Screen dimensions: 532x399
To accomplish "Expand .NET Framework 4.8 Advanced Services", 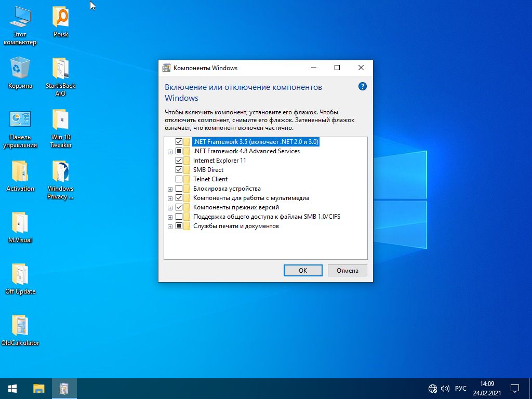I will tap(170, 151).
